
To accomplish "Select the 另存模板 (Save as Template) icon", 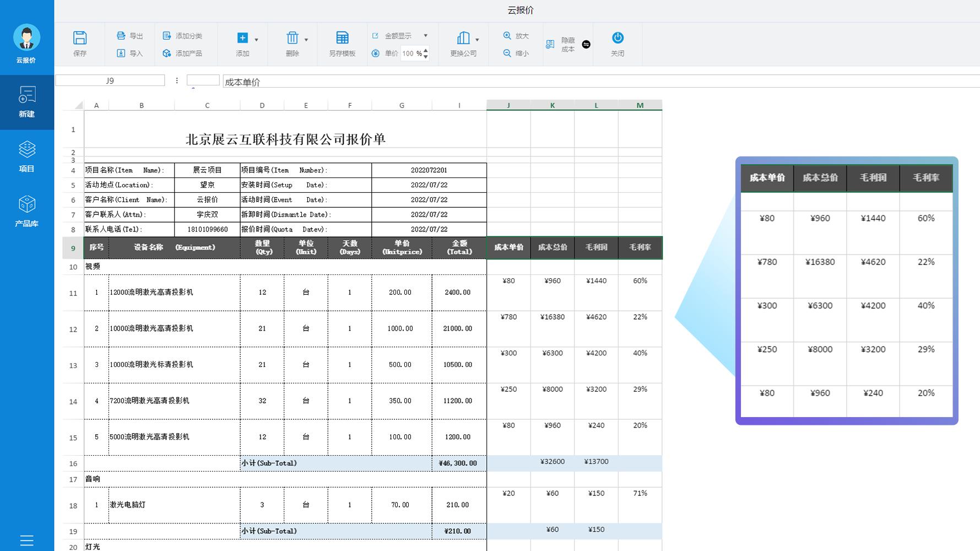I will [342, 37].
